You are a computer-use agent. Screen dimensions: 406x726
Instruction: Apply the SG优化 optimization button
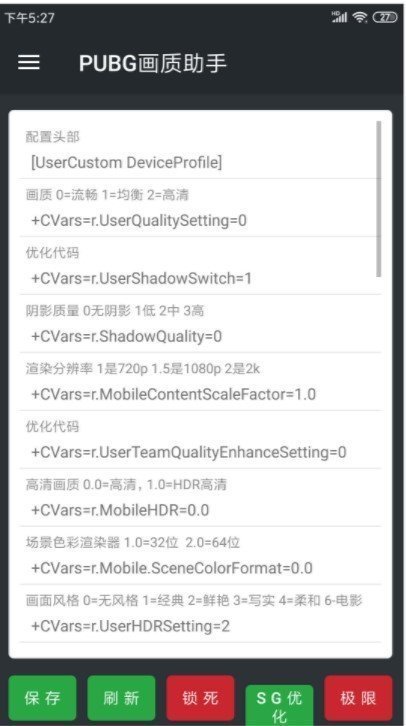pos(279,705)
